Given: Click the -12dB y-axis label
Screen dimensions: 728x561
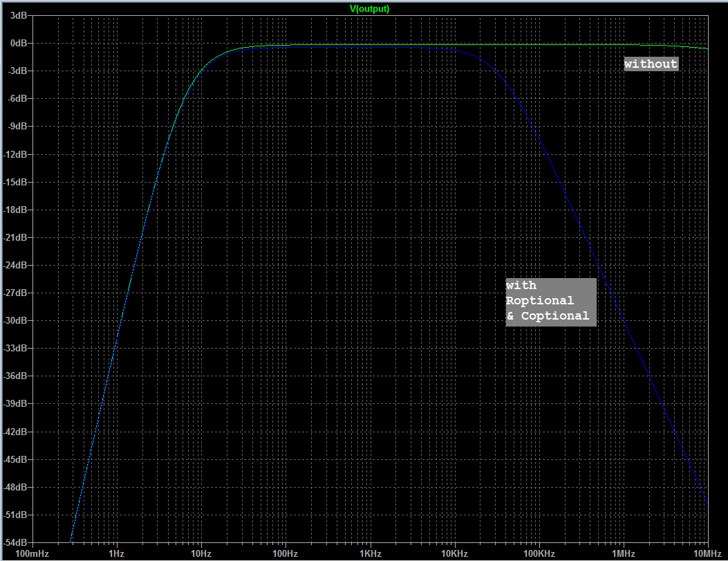Looking at the screenshot, I should (15, 155).
